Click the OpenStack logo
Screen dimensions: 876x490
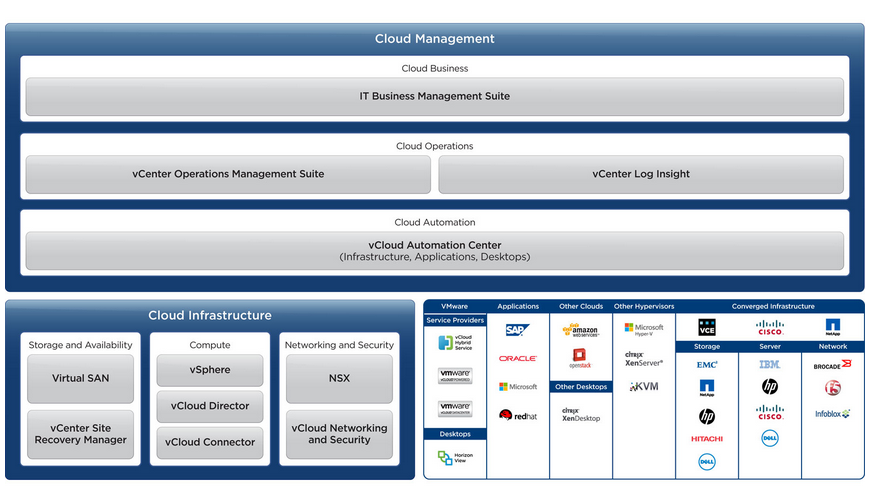coord(580,358)
